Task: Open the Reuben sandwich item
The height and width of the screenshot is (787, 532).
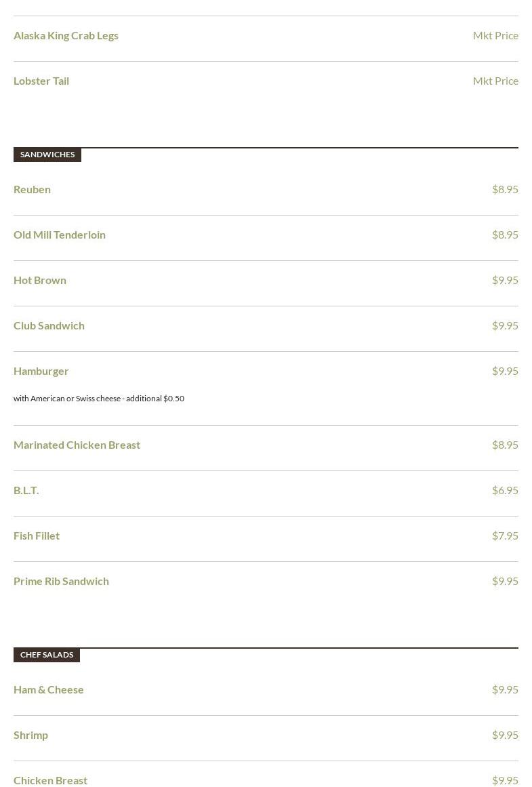Action: coord(32,189)
